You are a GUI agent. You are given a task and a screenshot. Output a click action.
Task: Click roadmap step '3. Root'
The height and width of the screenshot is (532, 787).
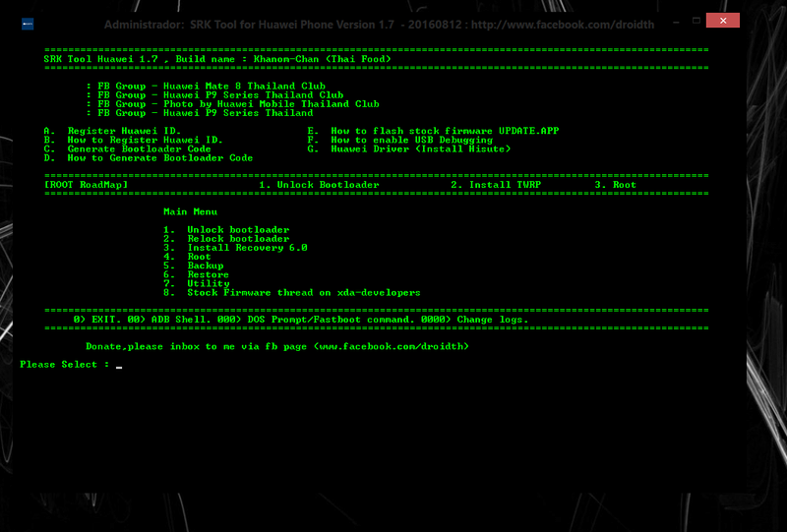coord(616,185)
